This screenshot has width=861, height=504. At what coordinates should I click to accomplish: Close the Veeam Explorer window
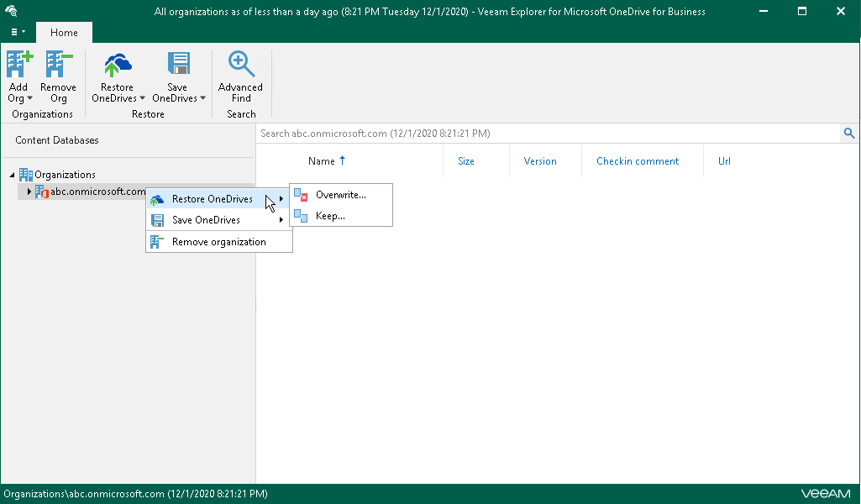click(841, 11)
